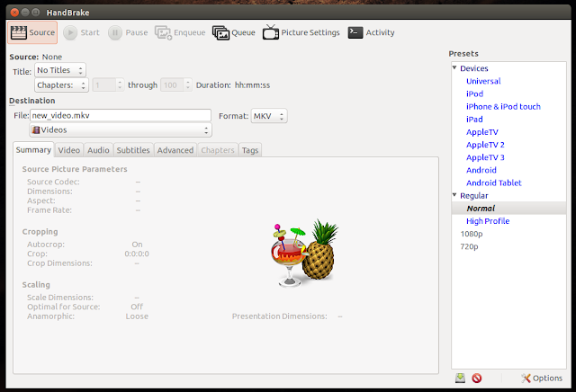The width and height of the screenshot is (576, 392).
Task: Click the HandBrake pineapple cocktail logo
Action: (304, 254)
